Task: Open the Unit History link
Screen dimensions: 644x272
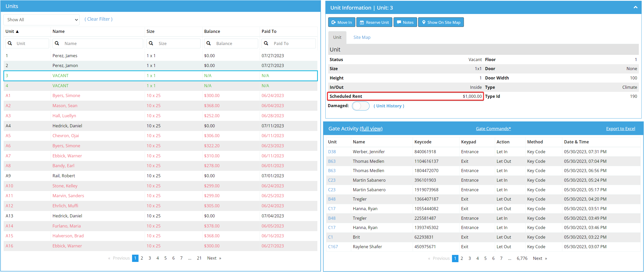Action: 389,106
